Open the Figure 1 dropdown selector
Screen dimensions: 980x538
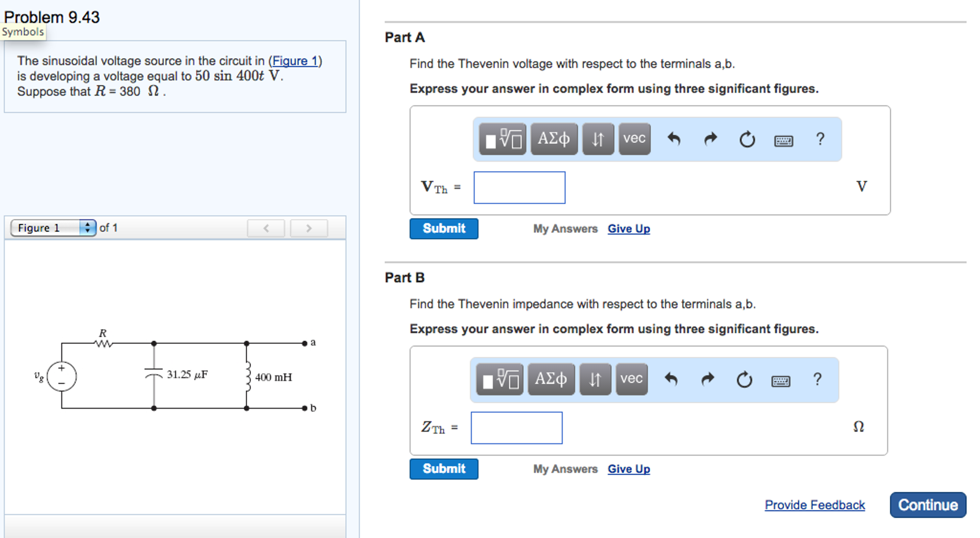53,228
